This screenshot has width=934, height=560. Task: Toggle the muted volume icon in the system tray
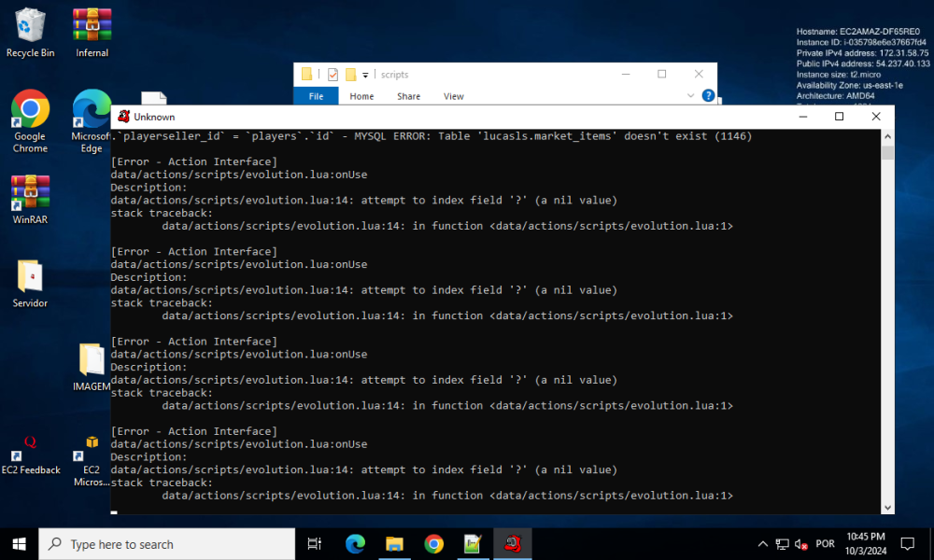(800, 544)
